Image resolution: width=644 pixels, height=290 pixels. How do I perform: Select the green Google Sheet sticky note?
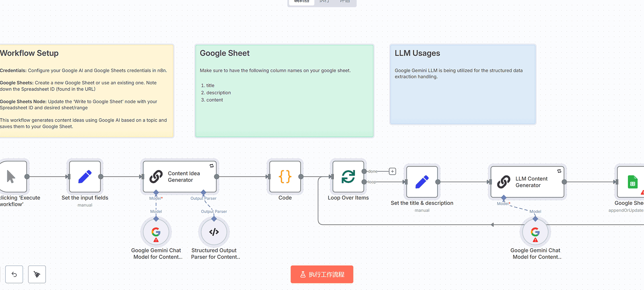[284, 115]
